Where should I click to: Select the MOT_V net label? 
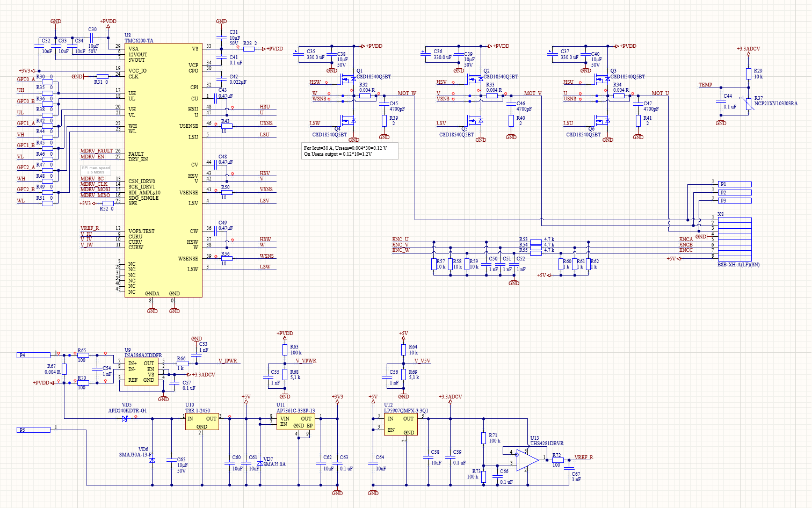[x=533, y=93]
